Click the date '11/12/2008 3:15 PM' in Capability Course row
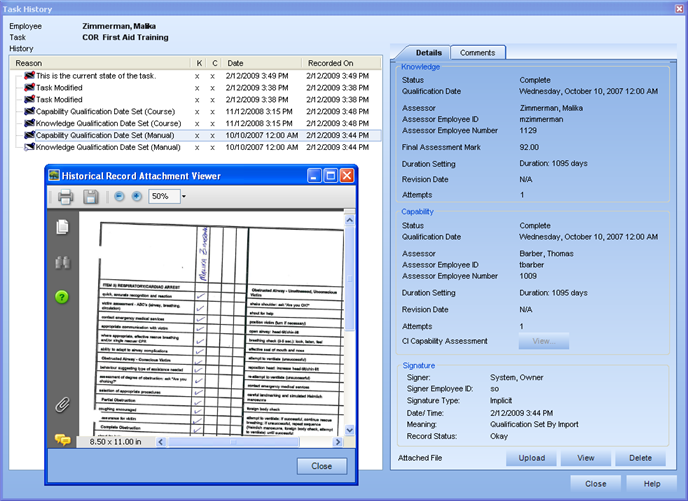This screenshot has height=501, width=688. coord(259,111)
